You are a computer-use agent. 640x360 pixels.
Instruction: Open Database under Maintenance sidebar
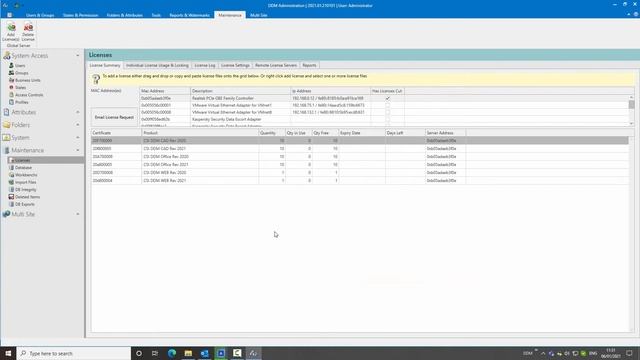tap(23, 168)
